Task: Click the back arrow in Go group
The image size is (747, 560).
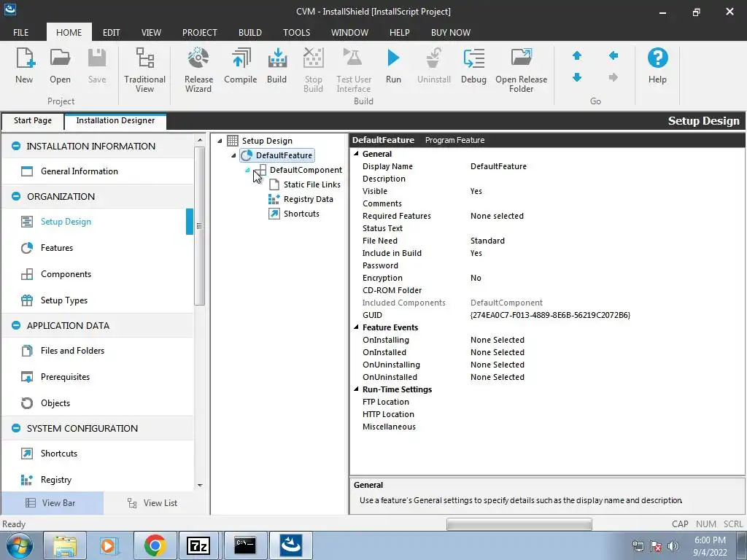Action: tap(613, 55)
